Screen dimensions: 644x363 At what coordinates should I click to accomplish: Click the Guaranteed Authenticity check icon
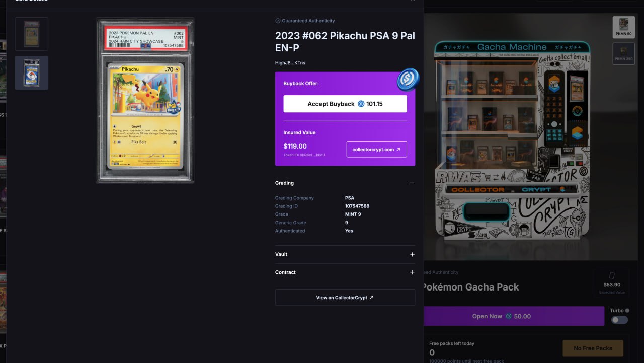[278, 21]
